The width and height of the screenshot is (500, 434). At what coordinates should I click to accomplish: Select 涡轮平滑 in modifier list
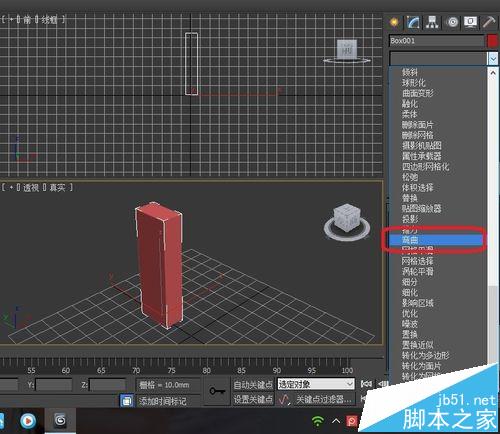tap(418, 271)
